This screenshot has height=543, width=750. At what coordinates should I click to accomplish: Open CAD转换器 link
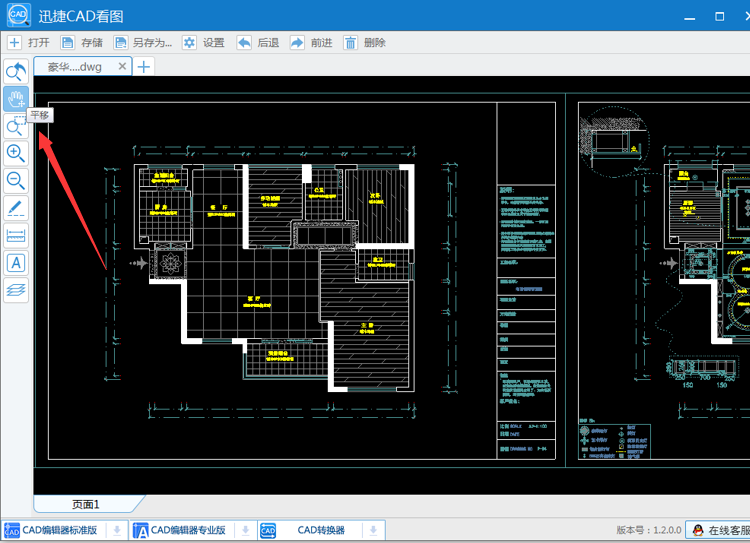(310, 530)
